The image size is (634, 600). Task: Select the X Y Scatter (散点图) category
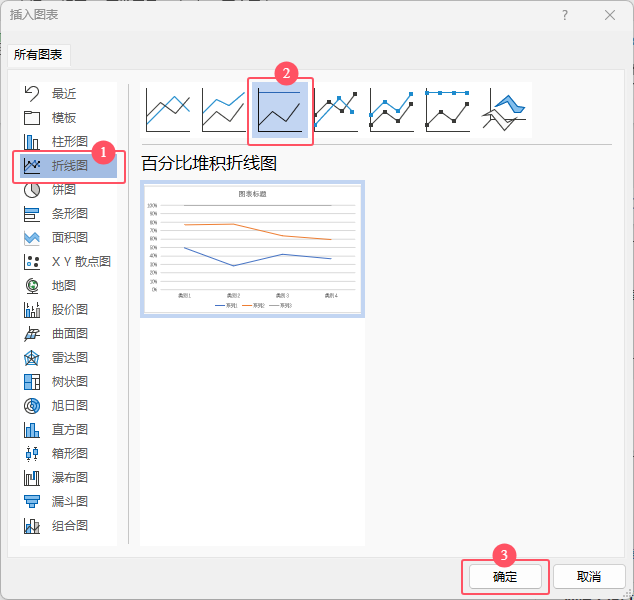(x=68, y=262)
